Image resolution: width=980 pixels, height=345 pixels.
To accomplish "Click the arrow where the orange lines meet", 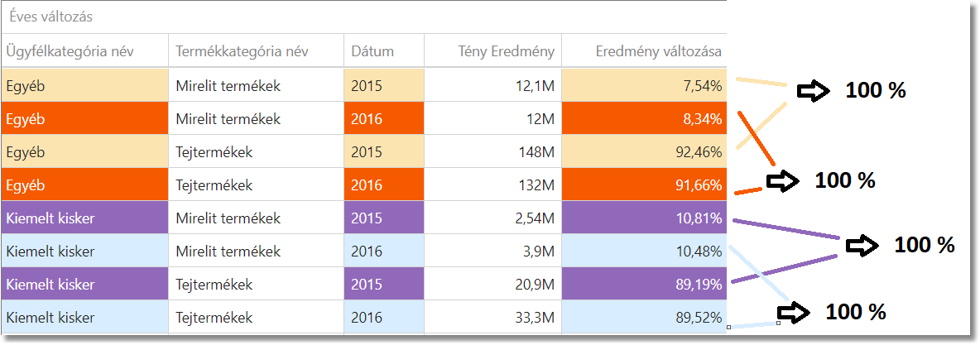I will tap(782, 181).
